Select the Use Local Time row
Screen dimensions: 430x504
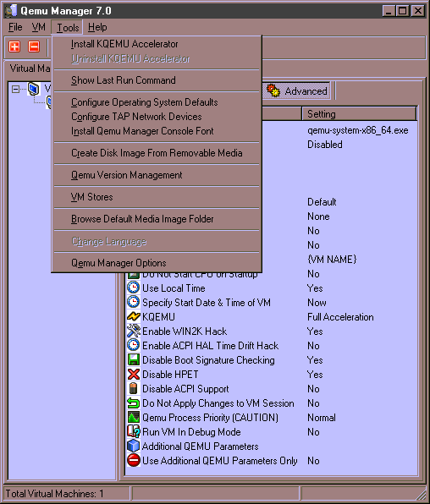(x=272, y=288)
